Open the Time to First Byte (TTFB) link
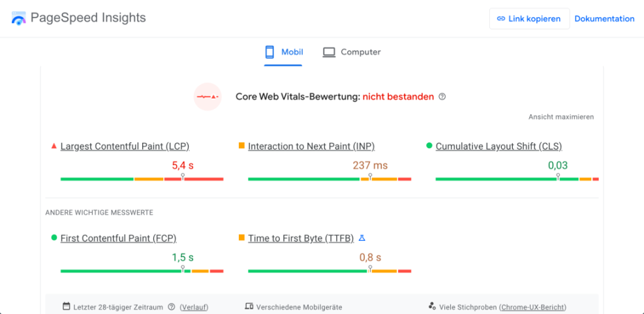 (x=301, y=238)
